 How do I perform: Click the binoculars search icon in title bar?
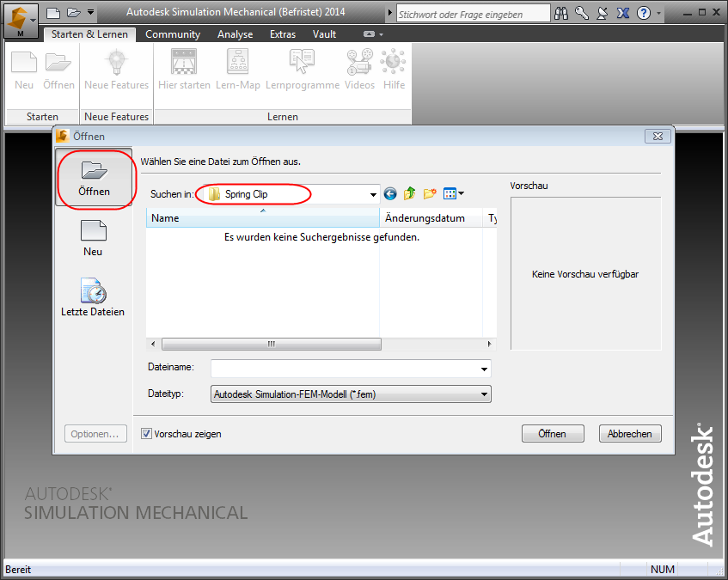point(561,14)
